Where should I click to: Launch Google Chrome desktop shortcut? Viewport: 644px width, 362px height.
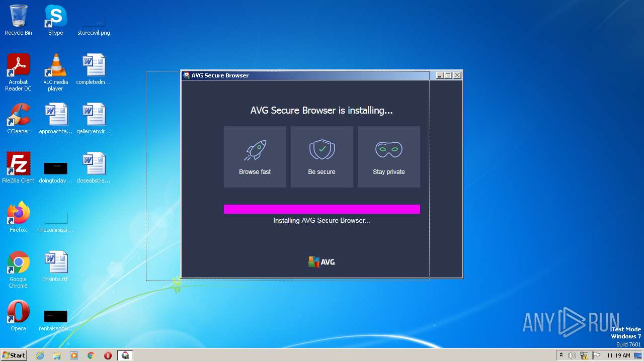click(18, 269)
